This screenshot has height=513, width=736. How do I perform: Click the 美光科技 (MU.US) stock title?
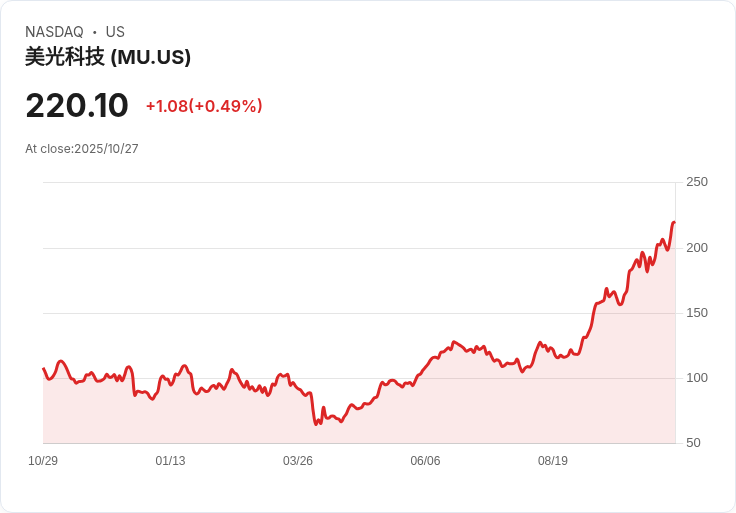(108, 57)
